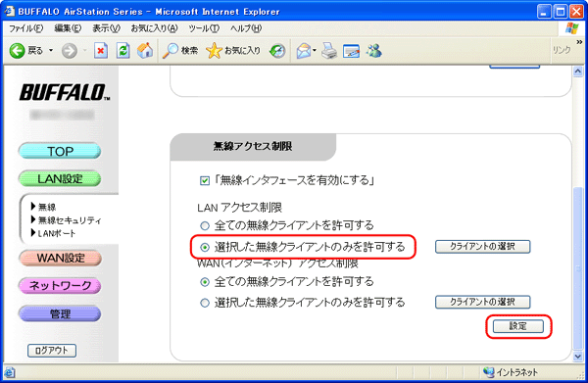Screen dimensions: 588x383
Task: Click the Edit page icon next to Print
Action: pos(351,51)
